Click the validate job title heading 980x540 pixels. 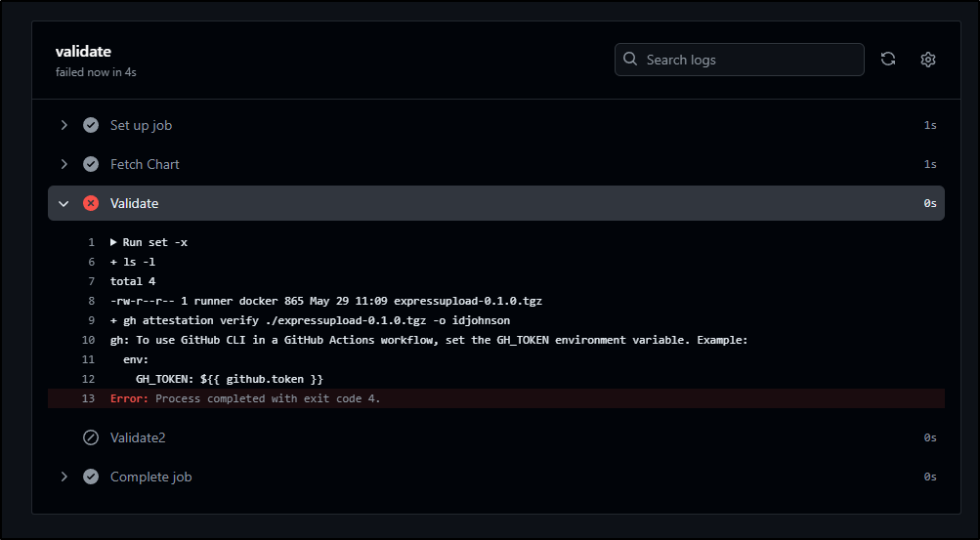[83, 51]
